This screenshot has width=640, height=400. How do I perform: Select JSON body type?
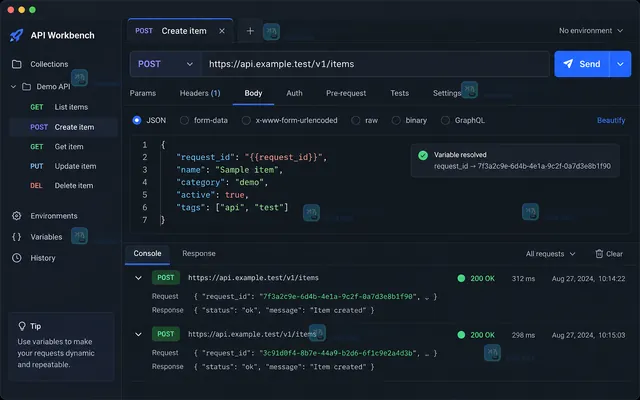coord(137,120)
